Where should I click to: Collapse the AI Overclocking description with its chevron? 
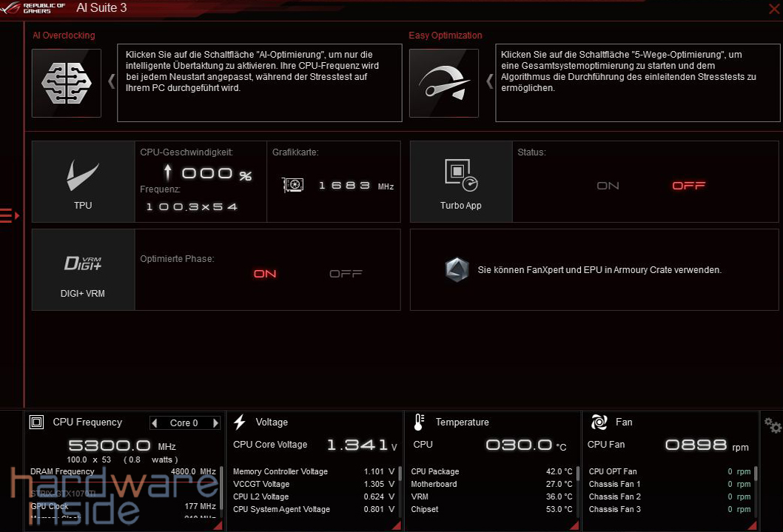tap(111, 81)
